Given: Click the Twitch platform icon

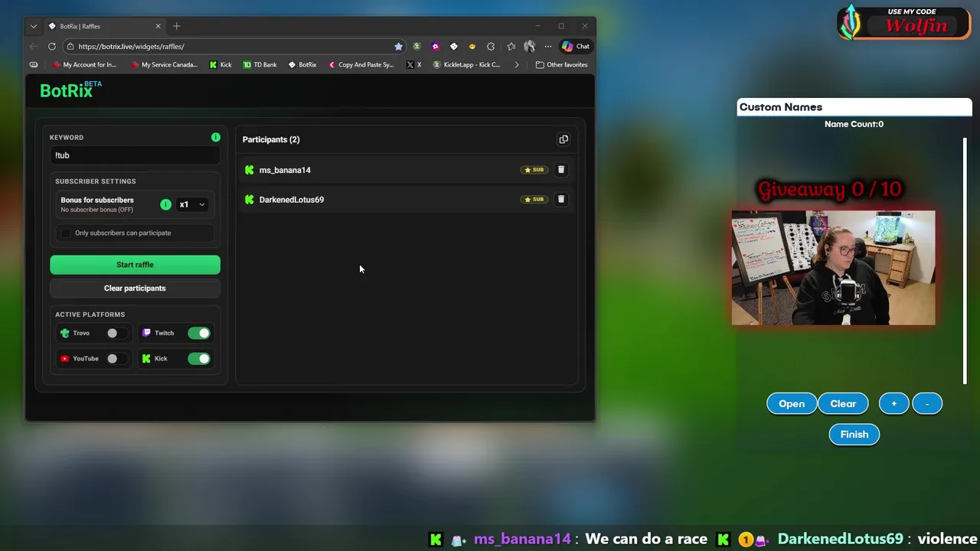Looking at the screenshot, I should point(146,333).
